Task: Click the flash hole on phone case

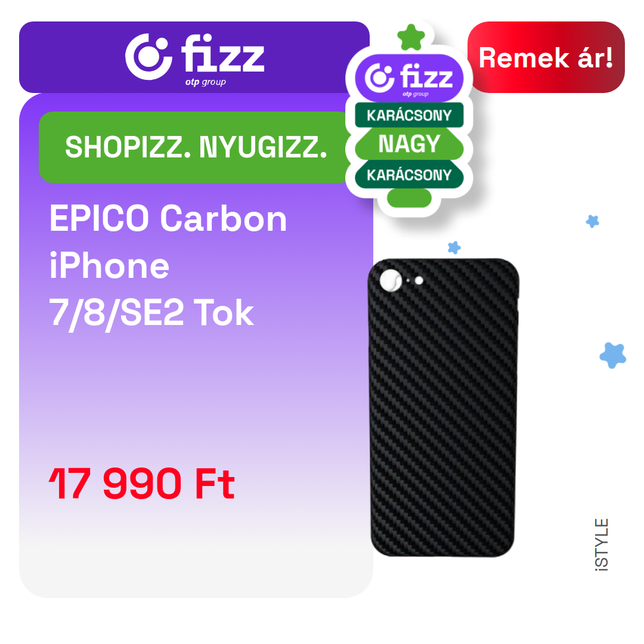Action: pos(419,280)
